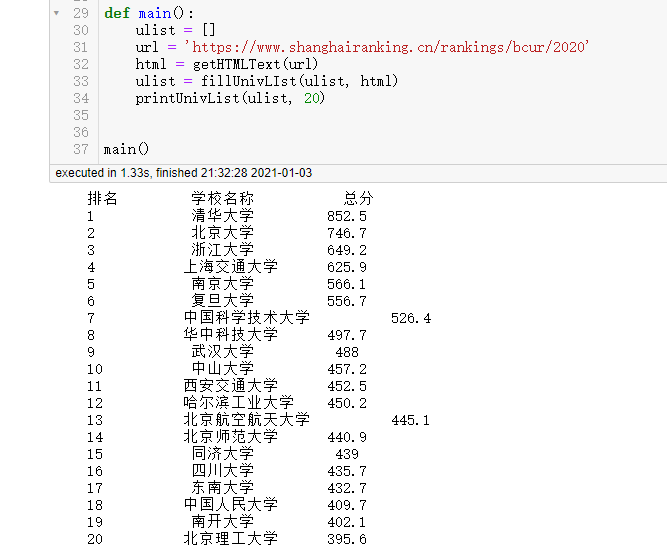
Task: Click 武汉大学 in the output
Action: point(222,352)
